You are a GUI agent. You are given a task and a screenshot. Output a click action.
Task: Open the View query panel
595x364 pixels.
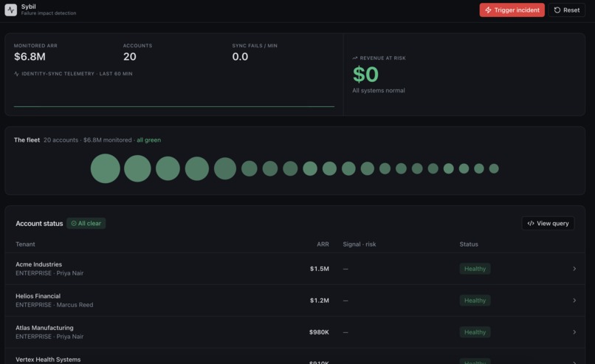(548, 223)
